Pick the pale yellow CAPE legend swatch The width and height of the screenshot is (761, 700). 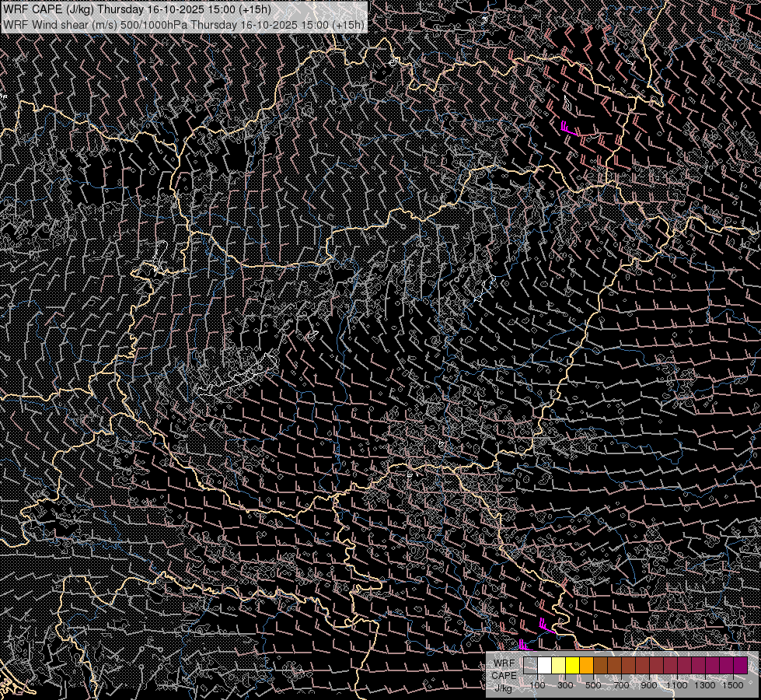pos(559,665)
